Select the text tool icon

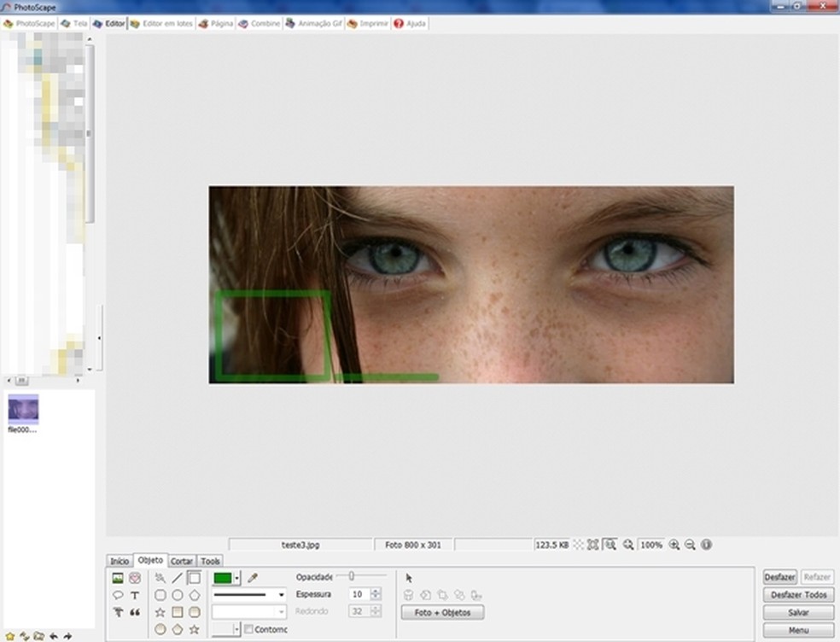pyautogui.click(x=135, y=595)
